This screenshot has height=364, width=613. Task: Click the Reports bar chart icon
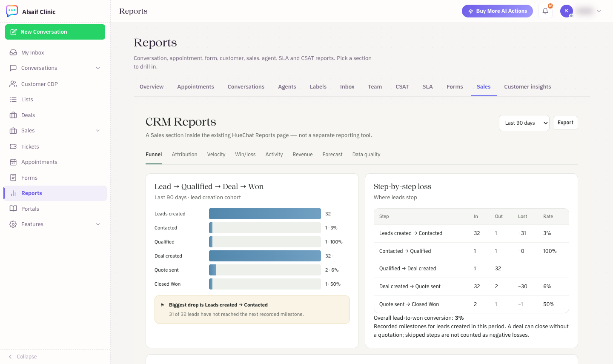pyautogui.click(x=13, y=193)
